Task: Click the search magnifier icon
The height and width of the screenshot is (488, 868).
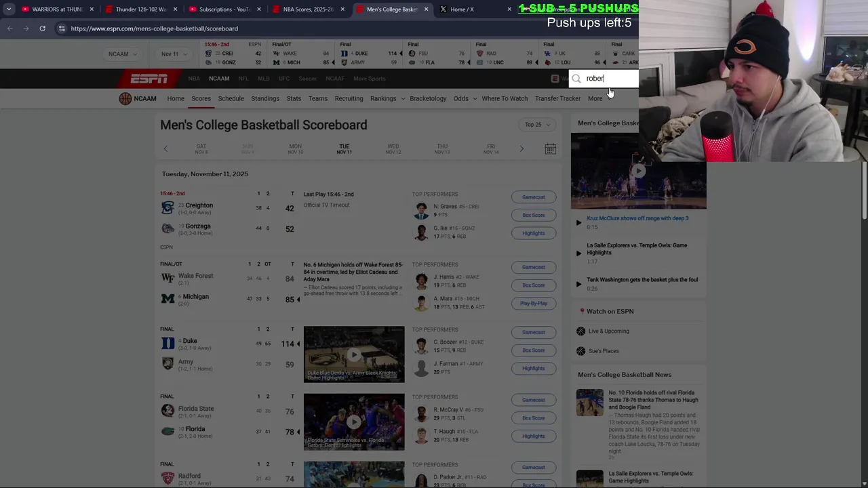Action: tap(576, 79)
